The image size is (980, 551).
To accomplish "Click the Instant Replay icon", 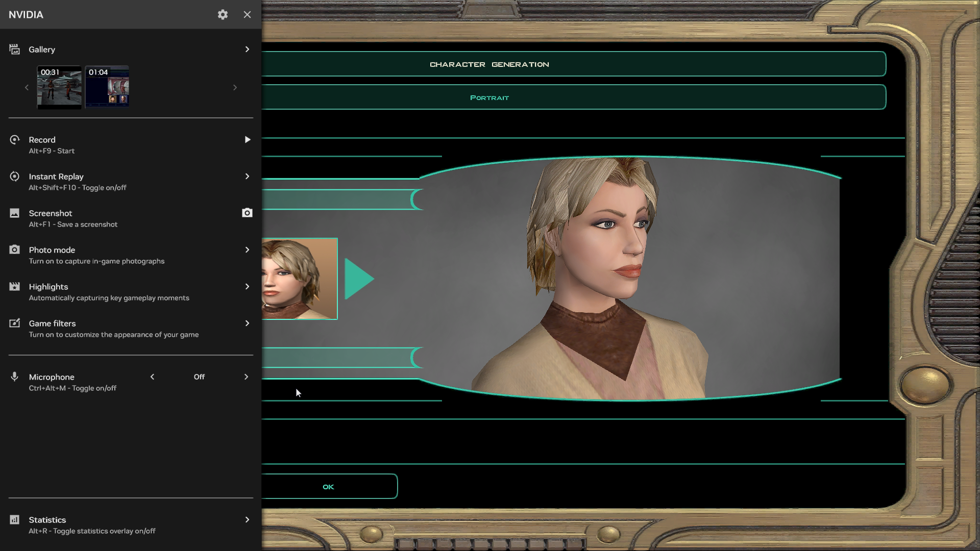I will [x=15, y=176].
